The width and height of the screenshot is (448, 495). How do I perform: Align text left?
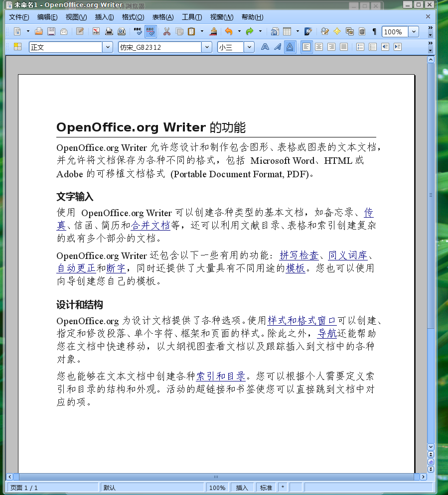(306, 47)
